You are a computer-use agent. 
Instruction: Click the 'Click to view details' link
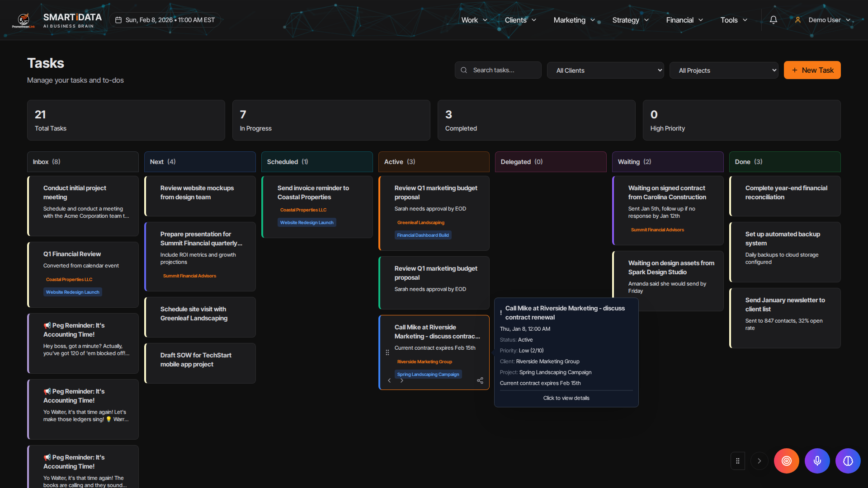point(566,398)
